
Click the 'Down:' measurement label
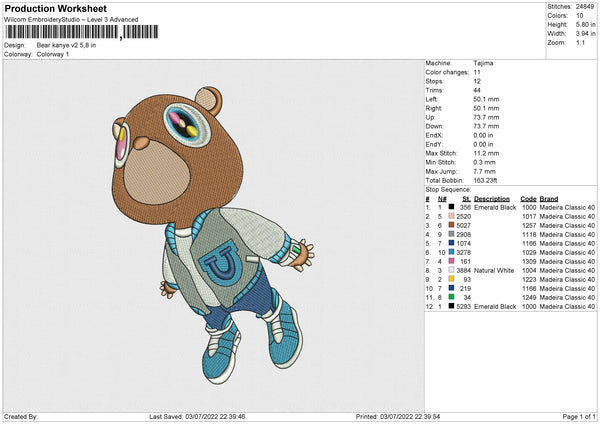[x=434, y=126]
